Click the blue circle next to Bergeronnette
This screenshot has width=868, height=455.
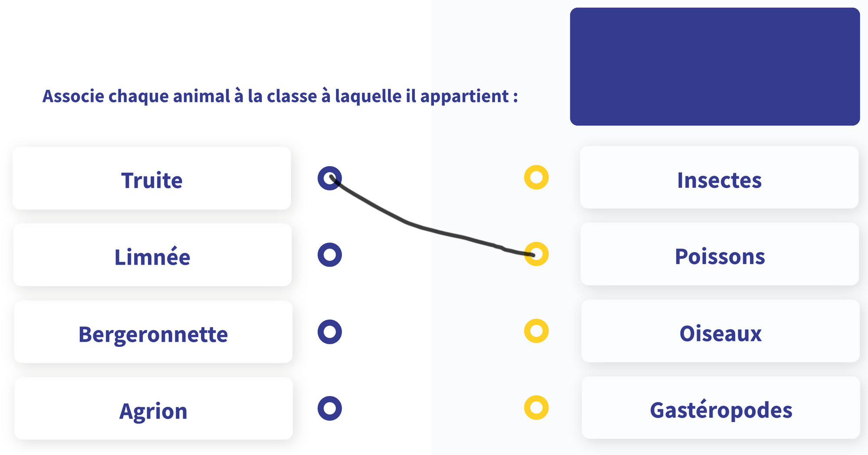tap(330, 332)
